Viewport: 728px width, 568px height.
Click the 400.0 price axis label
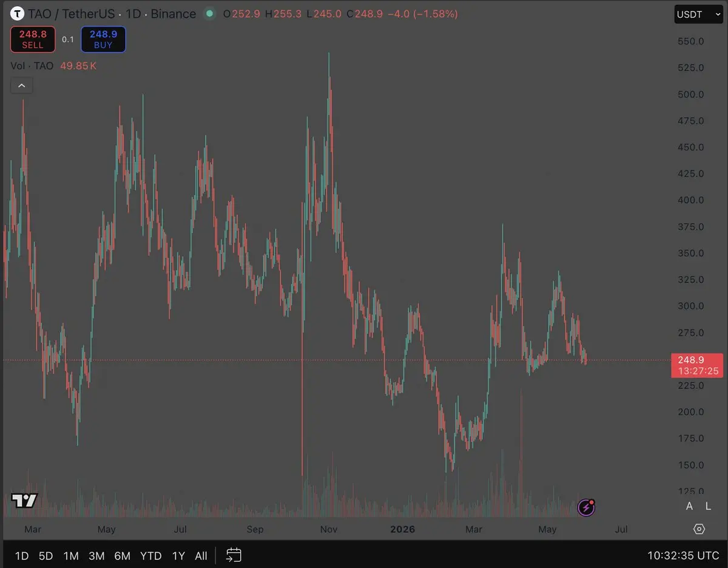690,200
